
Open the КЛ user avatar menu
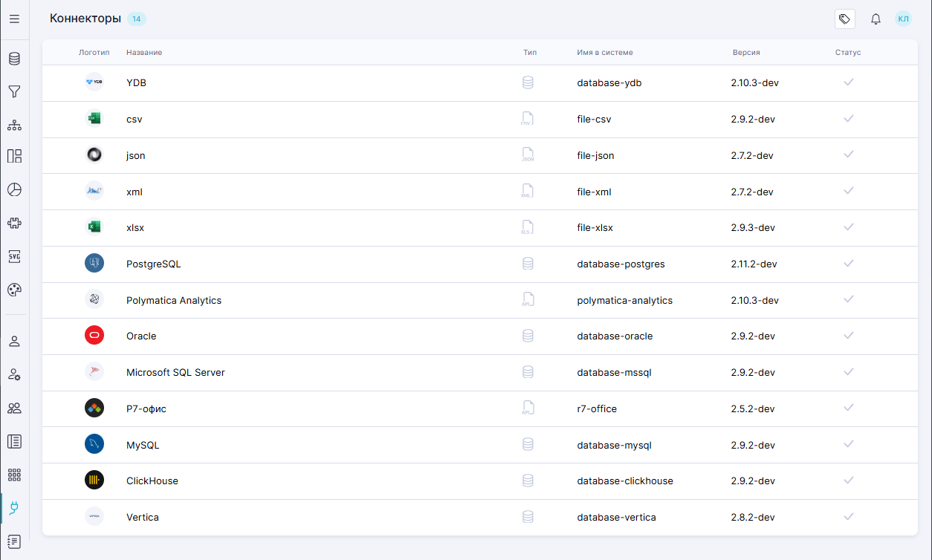903,19
